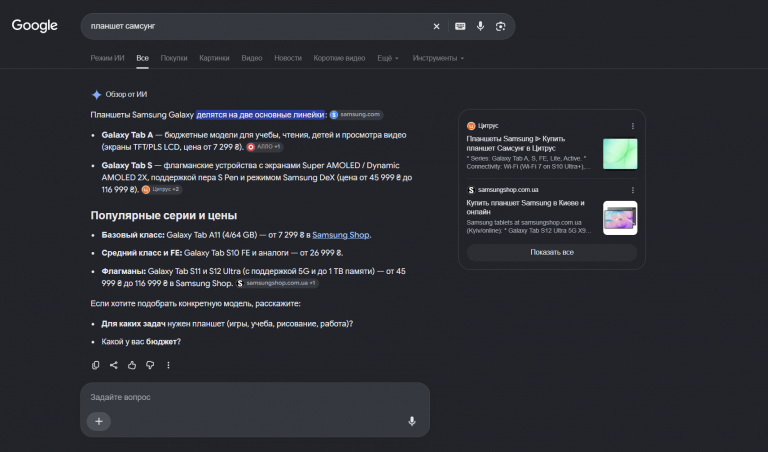Switch to Картинки tab
The image size is (768, 452).
[x=214, y=58]
